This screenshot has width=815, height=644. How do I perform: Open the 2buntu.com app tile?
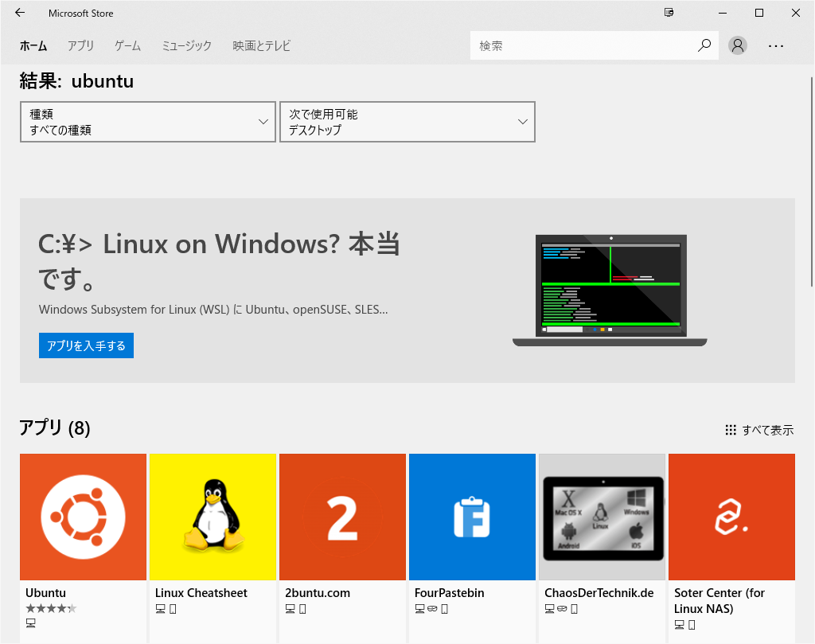(x=342, y=517)
